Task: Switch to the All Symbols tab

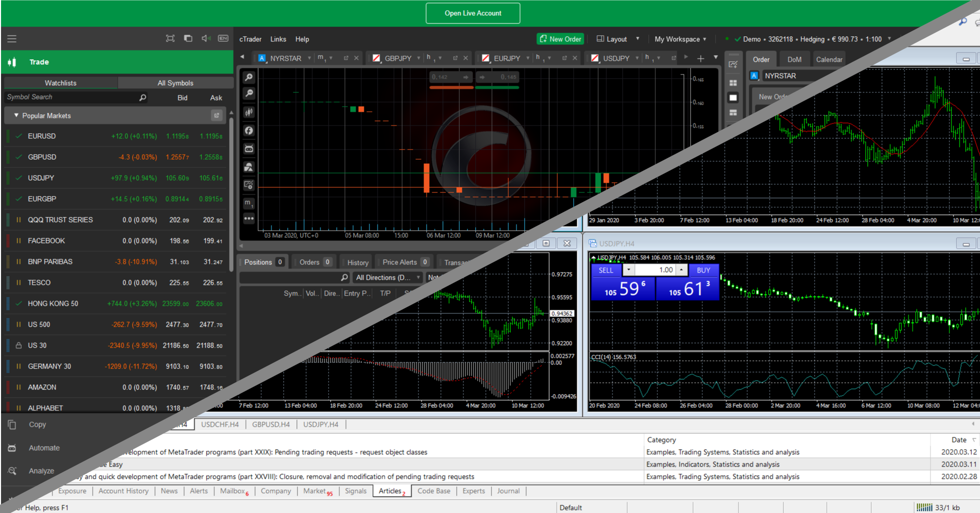Action: pyautogui.click(x=175, y=83)
